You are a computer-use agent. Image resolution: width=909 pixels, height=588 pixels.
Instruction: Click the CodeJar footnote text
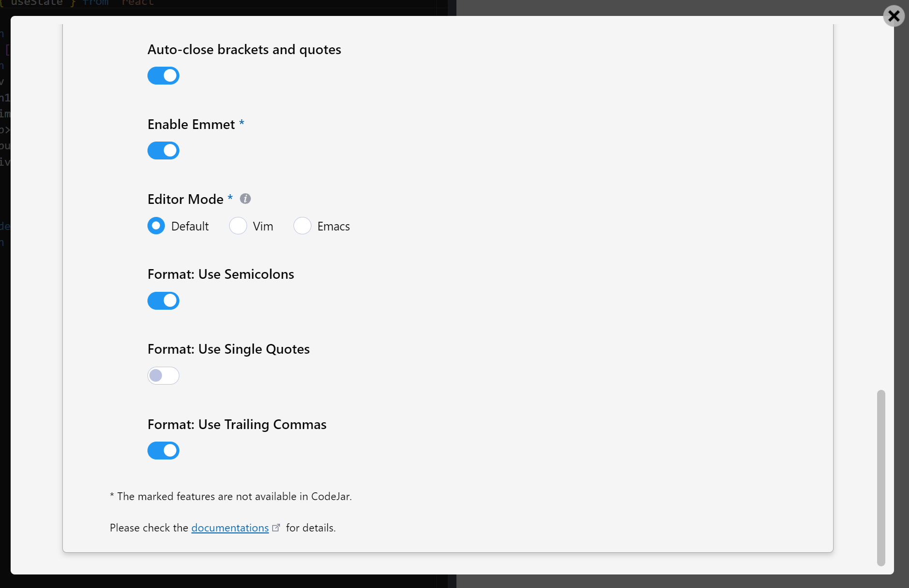(231, 496)
